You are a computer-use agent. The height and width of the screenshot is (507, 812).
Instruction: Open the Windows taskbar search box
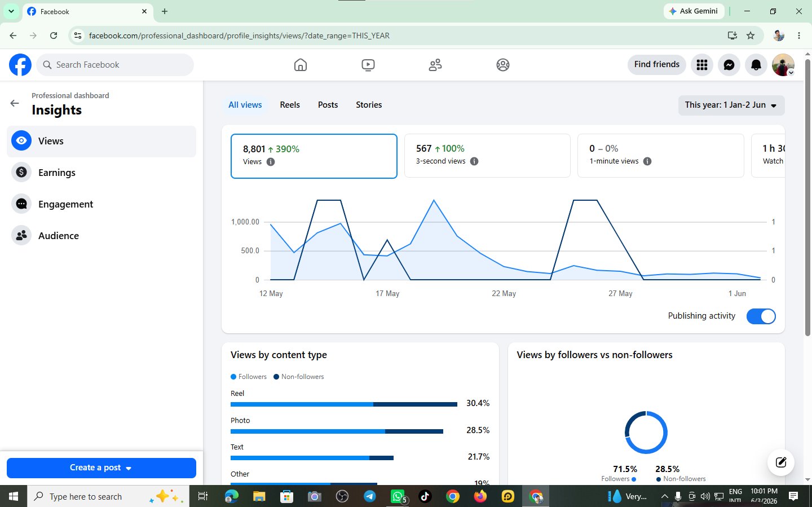pos(108,496)
